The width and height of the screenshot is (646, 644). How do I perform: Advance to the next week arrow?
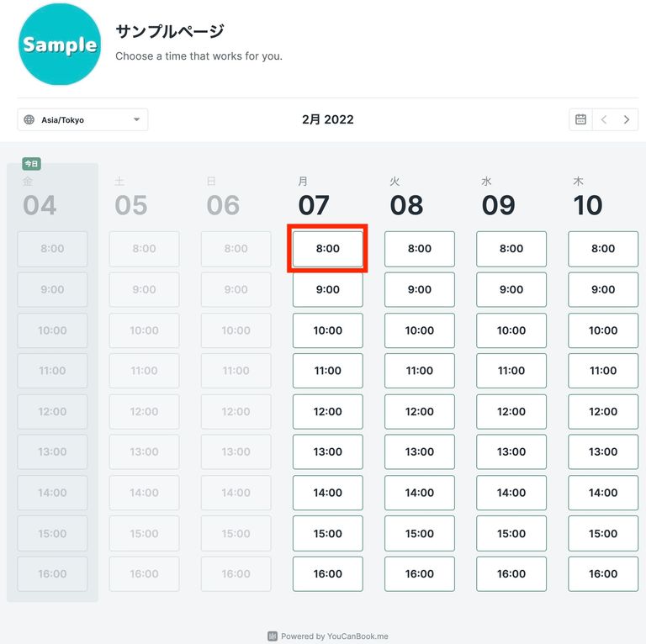627,119
